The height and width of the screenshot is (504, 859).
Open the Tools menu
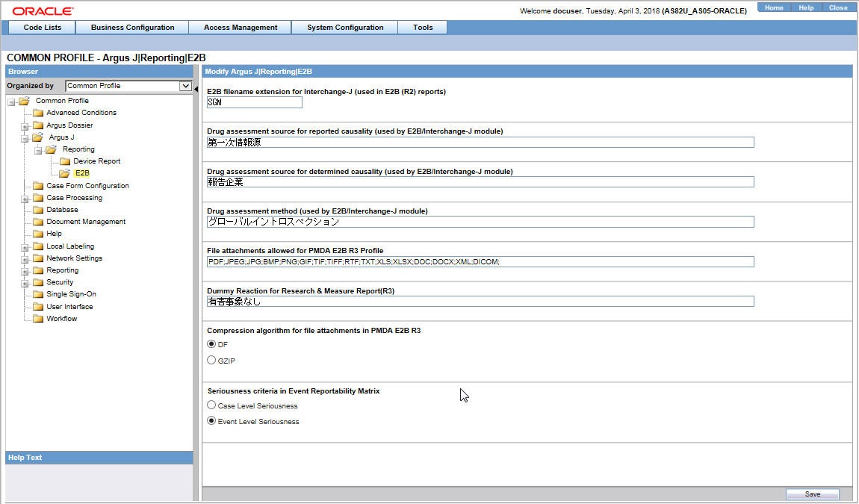tap(422, 28)
